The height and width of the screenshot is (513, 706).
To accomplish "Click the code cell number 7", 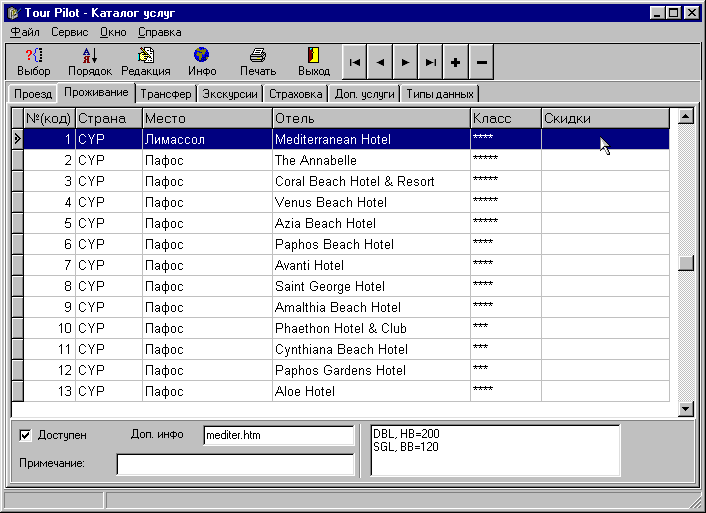I will [49, 265].
